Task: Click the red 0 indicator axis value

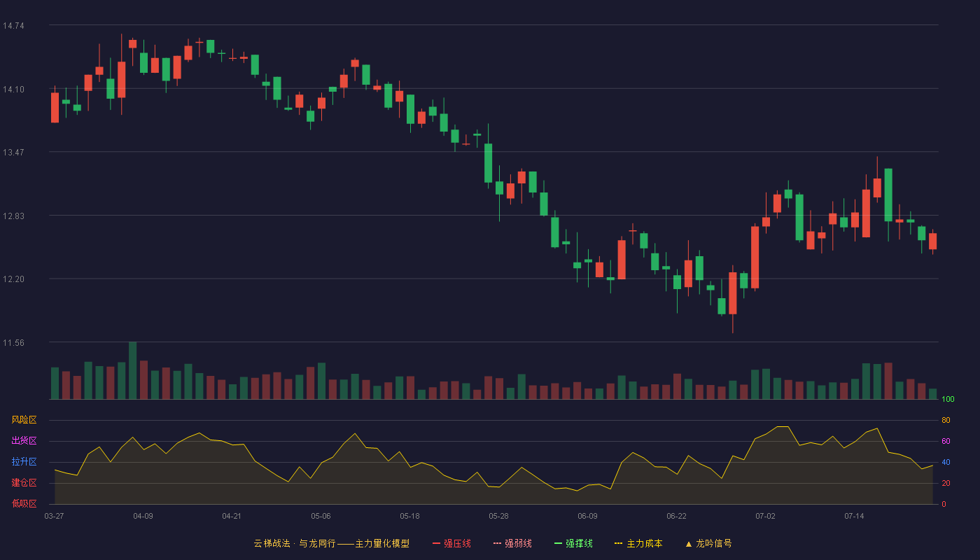Action: [944, 504]
